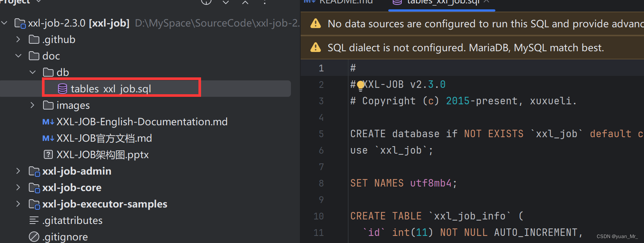This screenshot has width=644, height=243.
Task: Click line number 5 in the gutter
Action: click(321, 134)
